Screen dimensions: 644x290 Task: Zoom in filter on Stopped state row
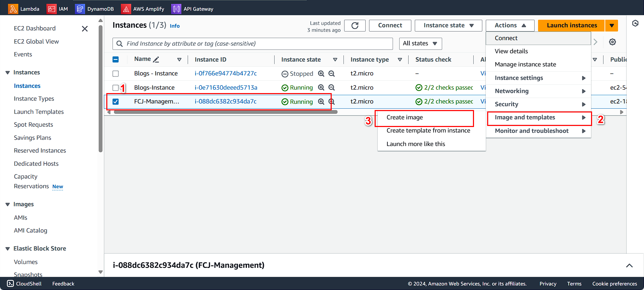point(321,74)
